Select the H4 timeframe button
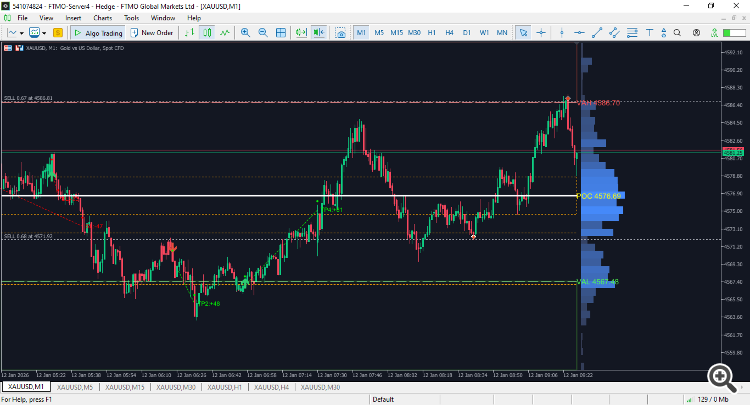 coord(449,33)
